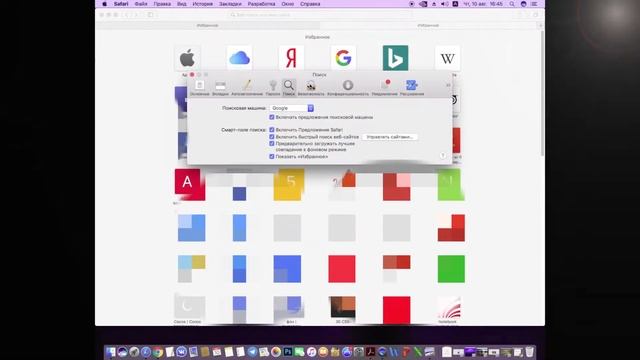Open the Security (Безопасность) preferences pane

coord(311,88)
